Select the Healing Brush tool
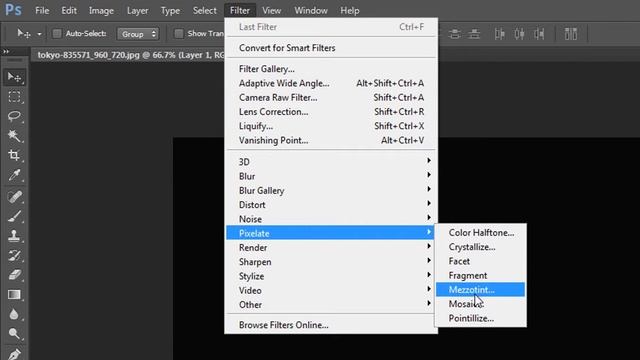Image resolution: width=640 pixels, height=360 pixels. pos(15,197)
